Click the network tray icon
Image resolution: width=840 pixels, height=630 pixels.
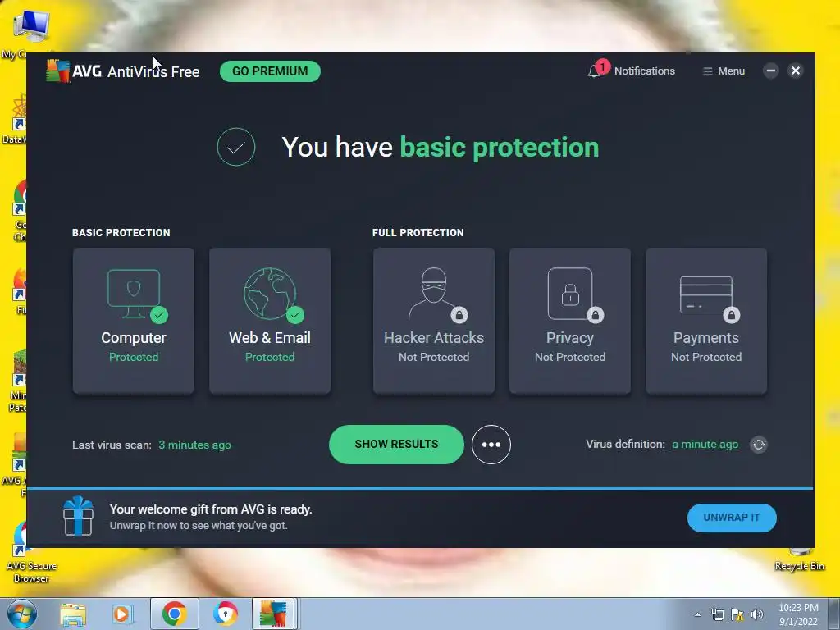point(717,614)
